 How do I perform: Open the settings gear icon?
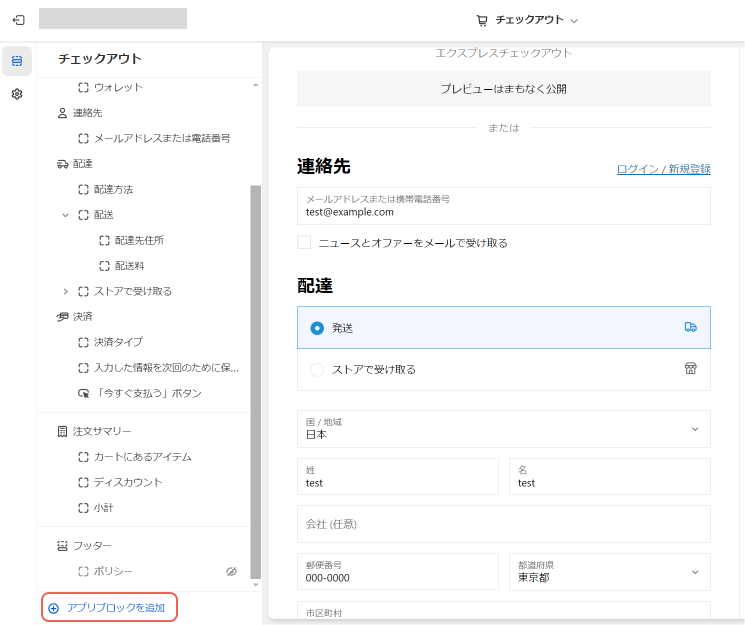[x=17, y=94]
